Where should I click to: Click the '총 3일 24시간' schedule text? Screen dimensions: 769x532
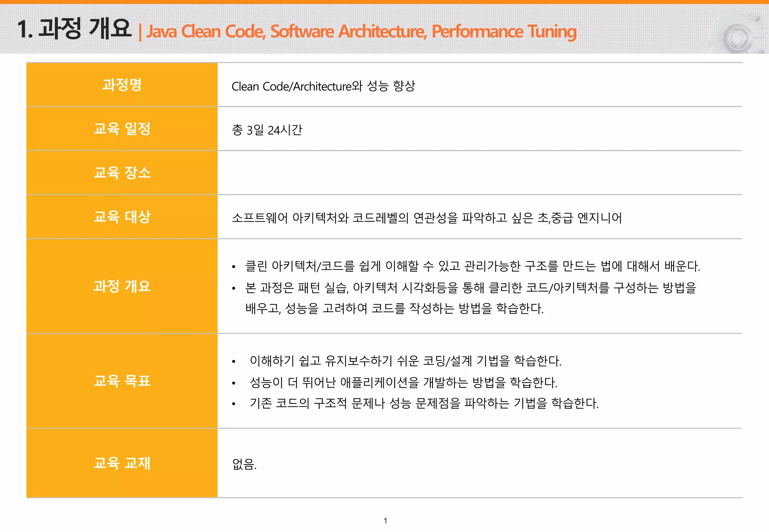[267, 130]
